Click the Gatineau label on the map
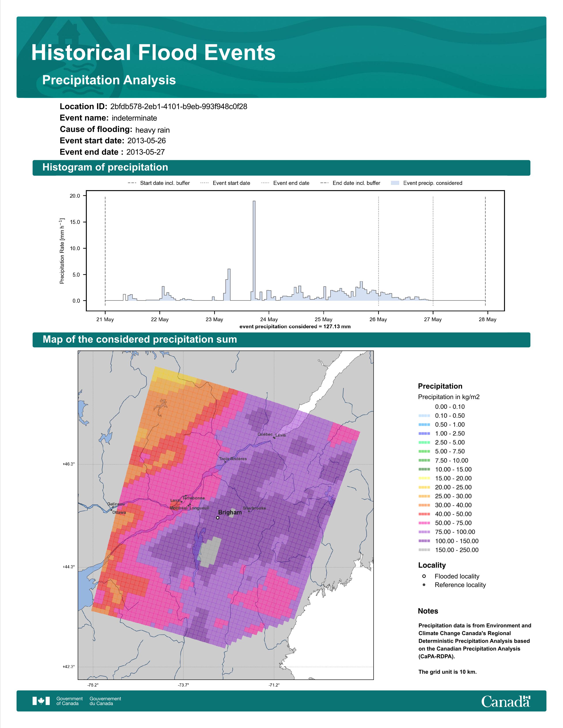Viewport: 563px width, 728px height. (x=116, y=504)
